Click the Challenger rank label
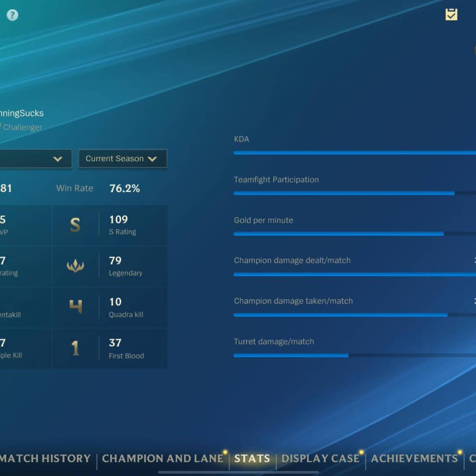Screen dimensions: 476x476 pyautogui.click(x=22, y=127)
